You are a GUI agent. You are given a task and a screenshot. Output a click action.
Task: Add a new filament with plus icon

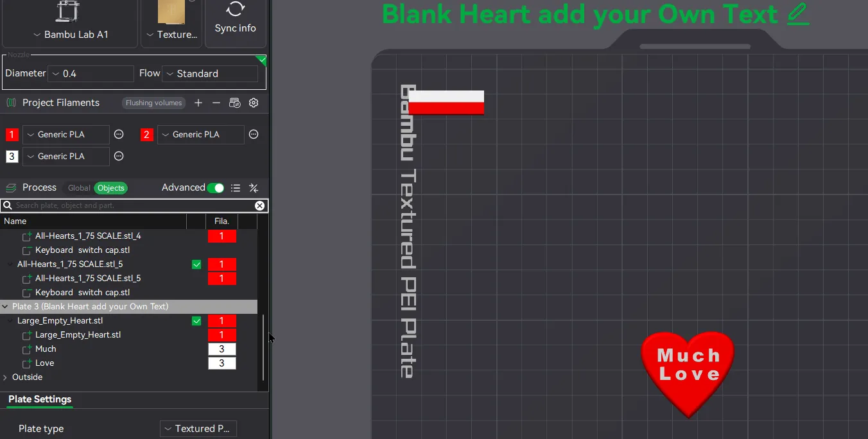coord(198,103)
